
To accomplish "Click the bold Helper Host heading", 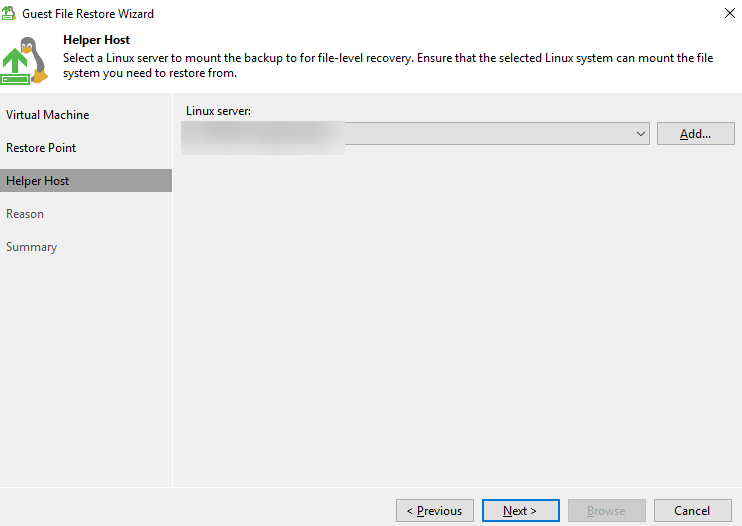I will coord(96,40).
